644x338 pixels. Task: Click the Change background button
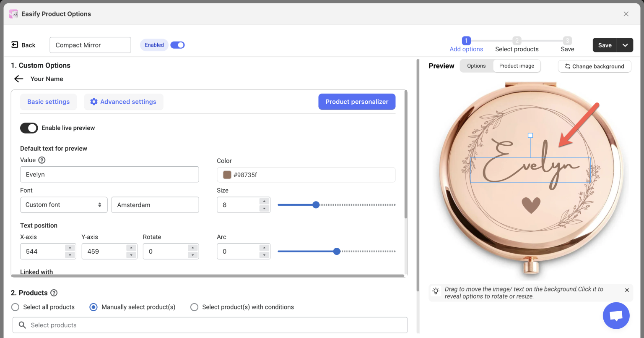click(x=594, y=66)
